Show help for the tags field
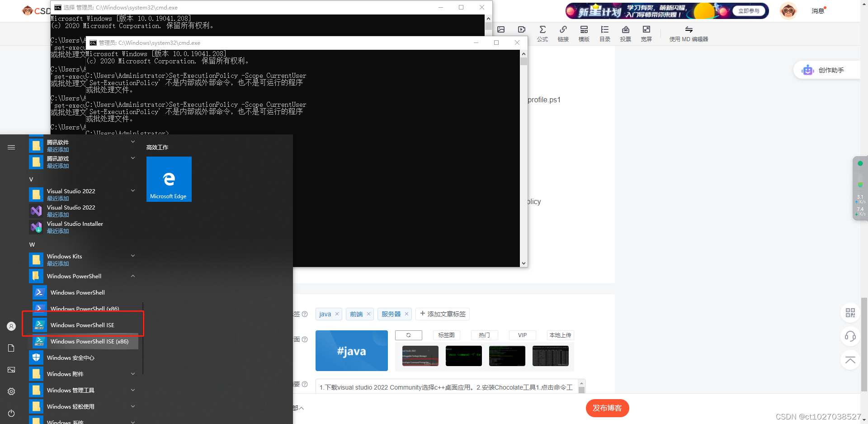868x424 pixels. (305, 314)
